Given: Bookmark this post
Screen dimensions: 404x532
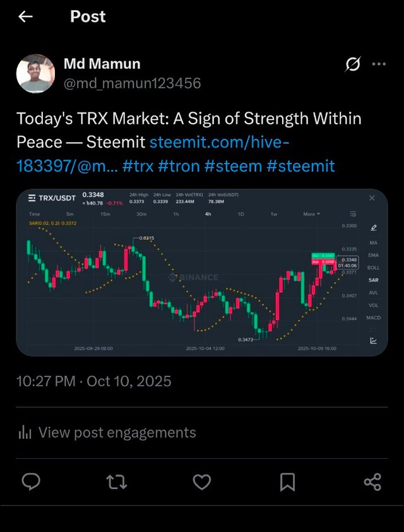Looking at the screenshot, I should point(287,483).
